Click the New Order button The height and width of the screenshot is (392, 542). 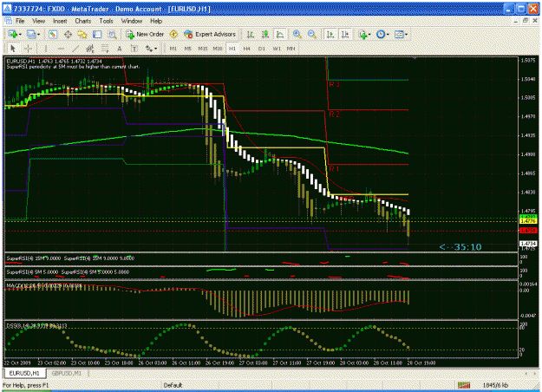coord(145,34)
